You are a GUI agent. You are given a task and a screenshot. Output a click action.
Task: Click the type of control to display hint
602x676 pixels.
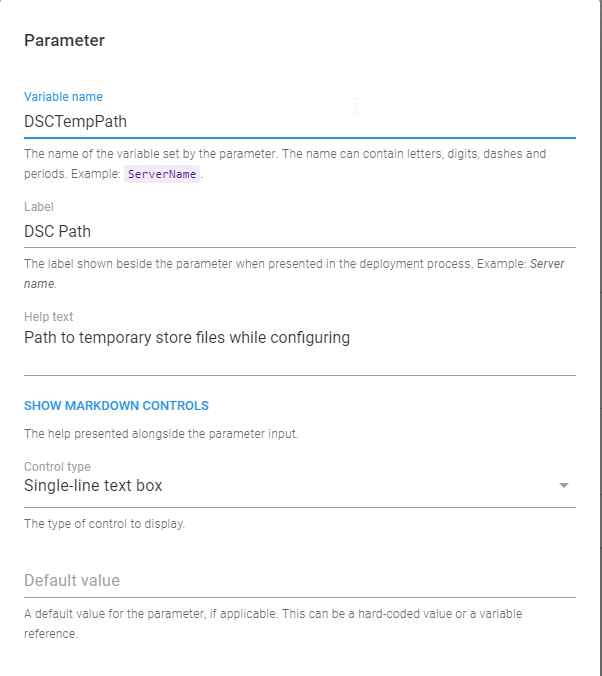pos(104,523)
